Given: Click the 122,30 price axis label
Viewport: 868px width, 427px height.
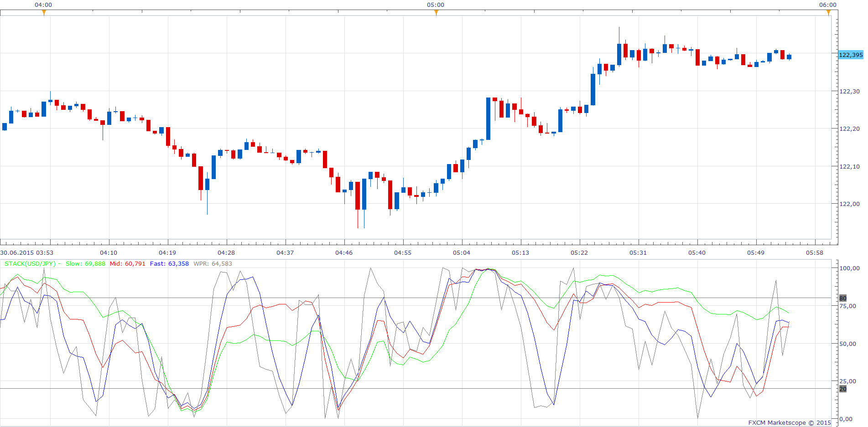Looking at the screenshot, I should click(x=849, y=91).
